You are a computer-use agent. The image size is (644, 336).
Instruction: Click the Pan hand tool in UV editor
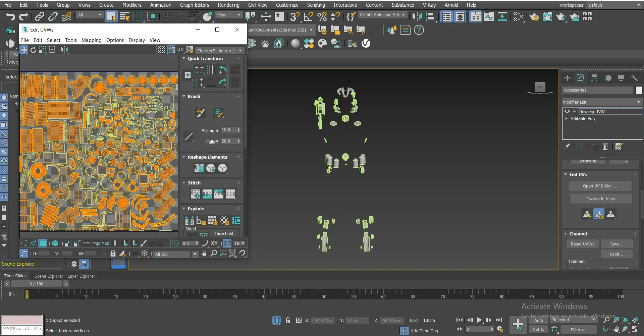tap(204, 254)
